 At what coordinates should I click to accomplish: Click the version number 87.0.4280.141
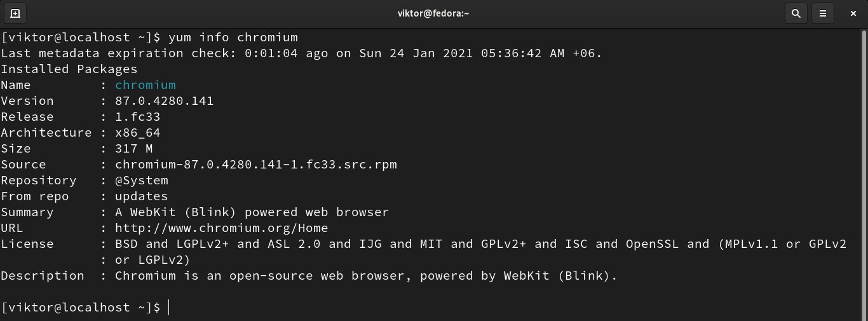[x=164, y=101]
